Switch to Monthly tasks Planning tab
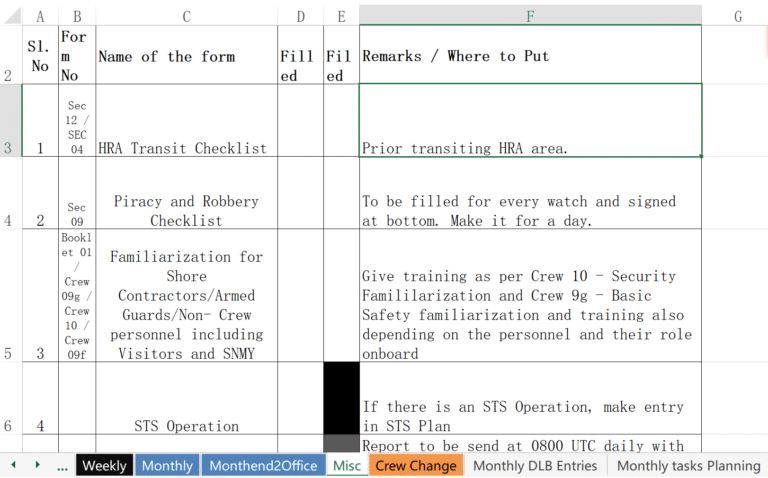768x478 pixels. [x=688, y=466]
